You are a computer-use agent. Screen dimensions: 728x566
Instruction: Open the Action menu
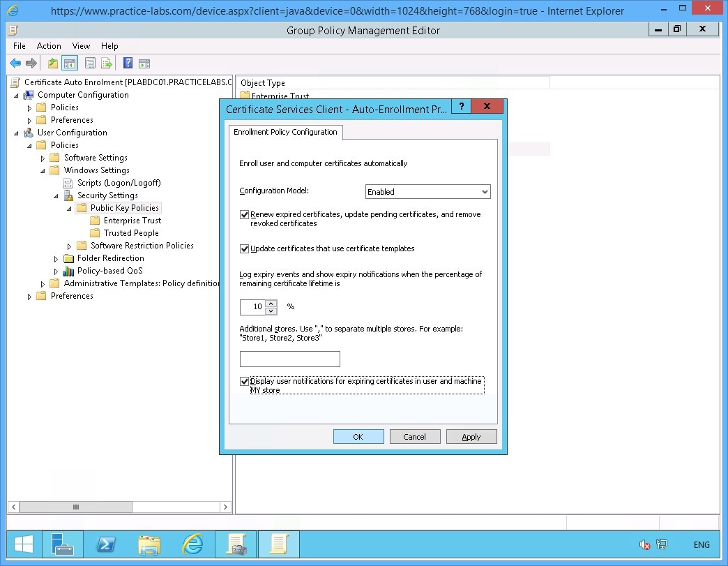pyautogui.click(x=49, y=46)
